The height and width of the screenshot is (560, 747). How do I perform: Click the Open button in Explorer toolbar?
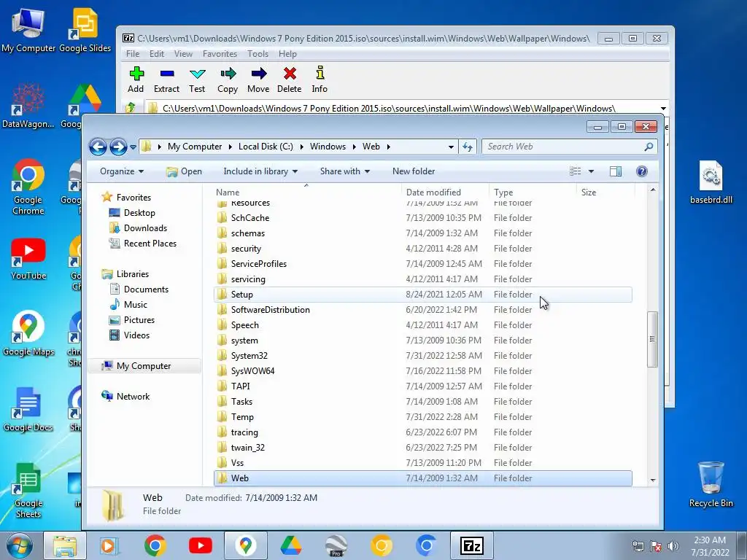pos(185,171)
